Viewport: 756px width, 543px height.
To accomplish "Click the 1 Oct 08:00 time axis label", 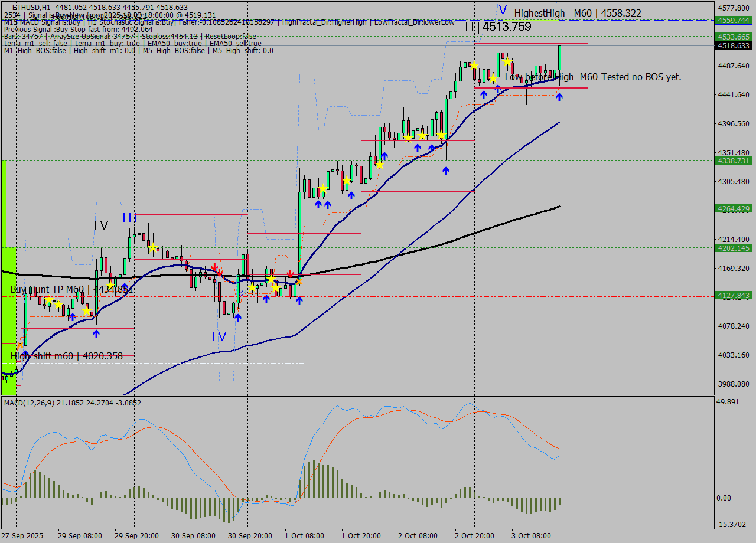I will click(305, 536).
